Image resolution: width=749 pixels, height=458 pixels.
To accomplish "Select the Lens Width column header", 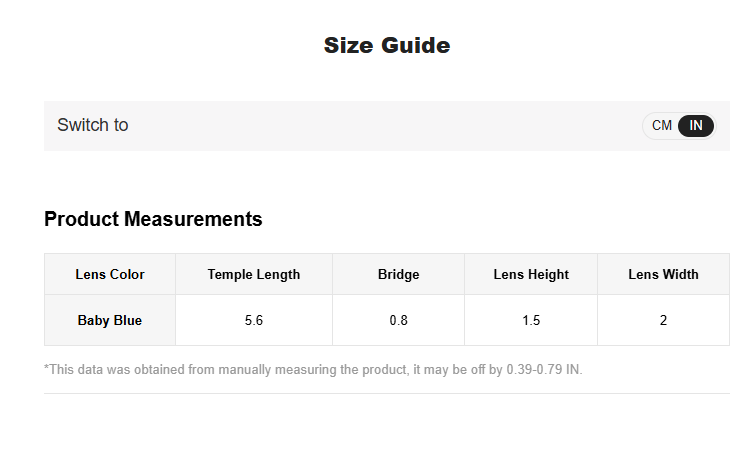I will coord(663,274).
